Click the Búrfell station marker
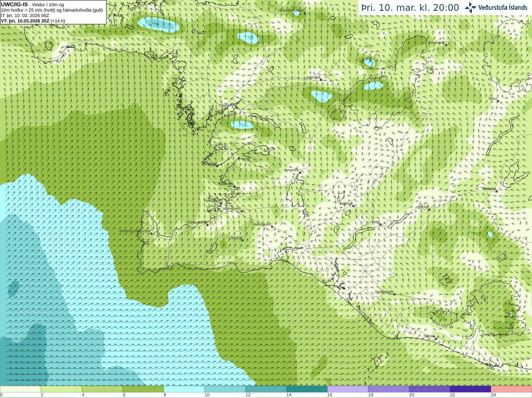 [x=429, y=209]
